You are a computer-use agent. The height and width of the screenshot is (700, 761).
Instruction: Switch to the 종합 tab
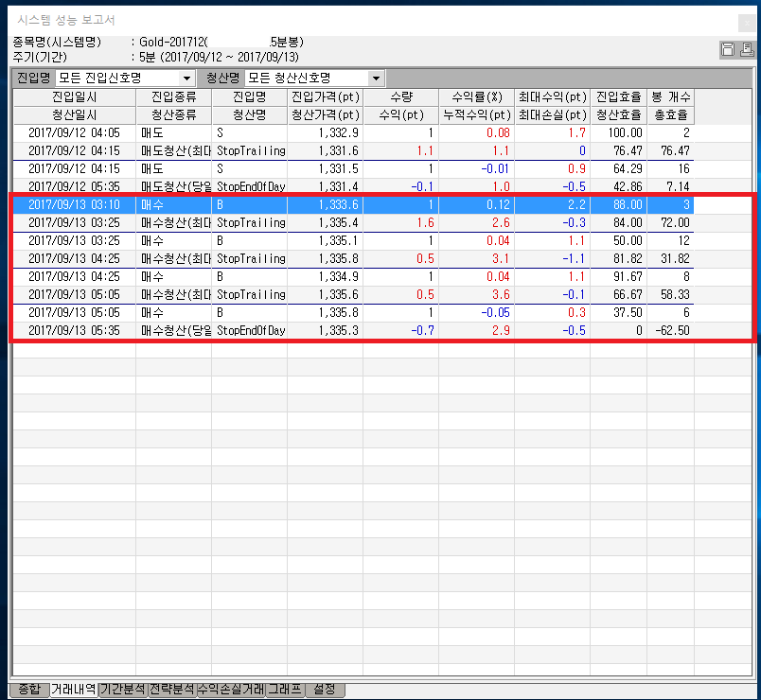click(x=29, y=690)
